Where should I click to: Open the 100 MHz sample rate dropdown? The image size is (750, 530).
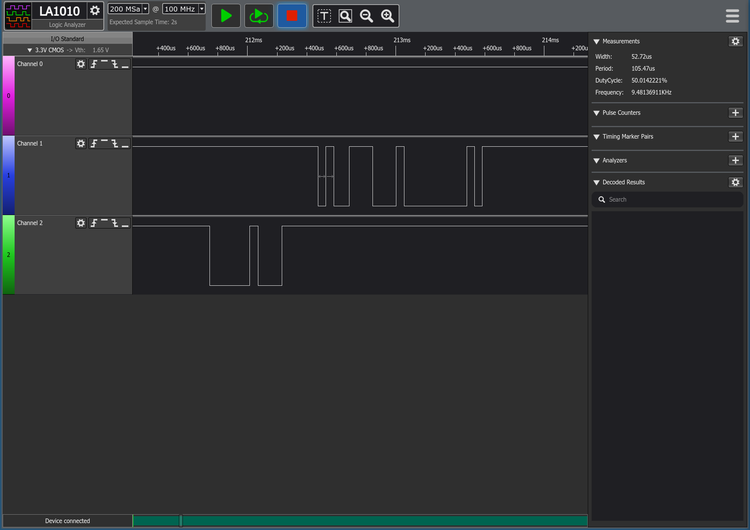184,9
